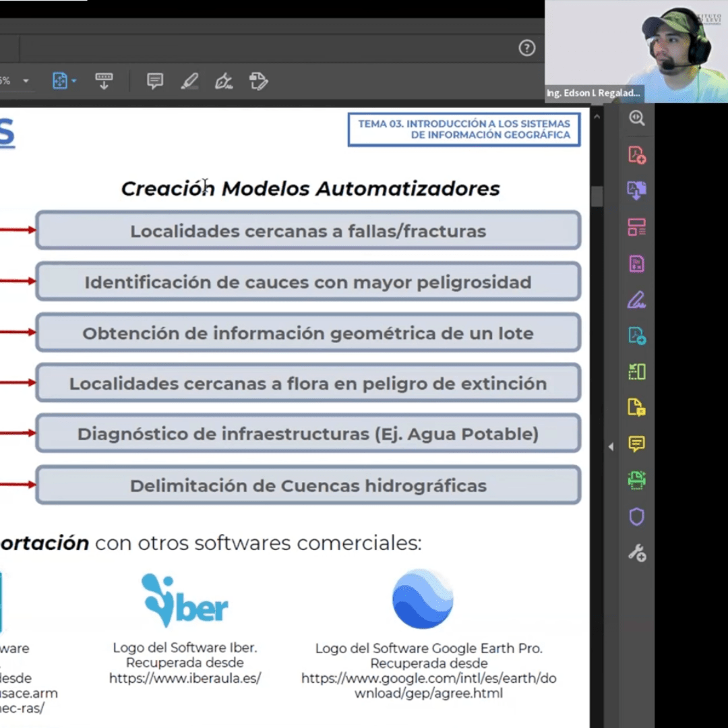728x728 pixels.
Task: Select the Organize Pages tool
Action: click(x=637, y=227)
